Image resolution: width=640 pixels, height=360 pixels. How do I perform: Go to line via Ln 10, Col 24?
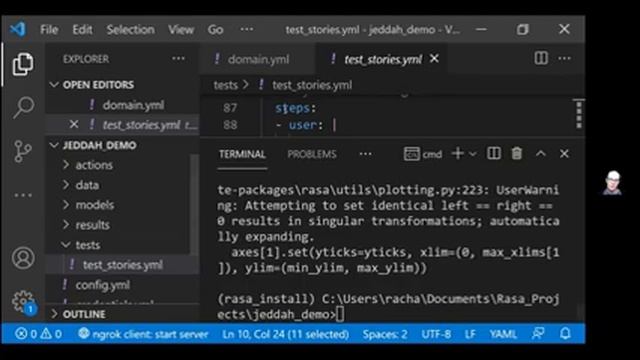[285, 334]
